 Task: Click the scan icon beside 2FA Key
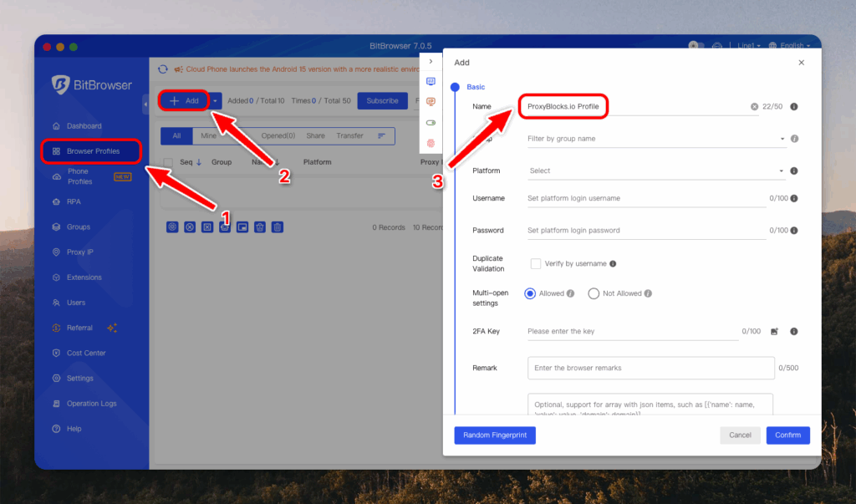point(774,332)
